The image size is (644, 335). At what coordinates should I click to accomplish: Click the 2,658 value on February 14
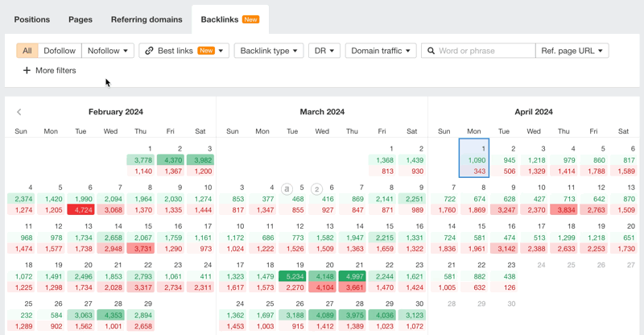pos(111,238)
